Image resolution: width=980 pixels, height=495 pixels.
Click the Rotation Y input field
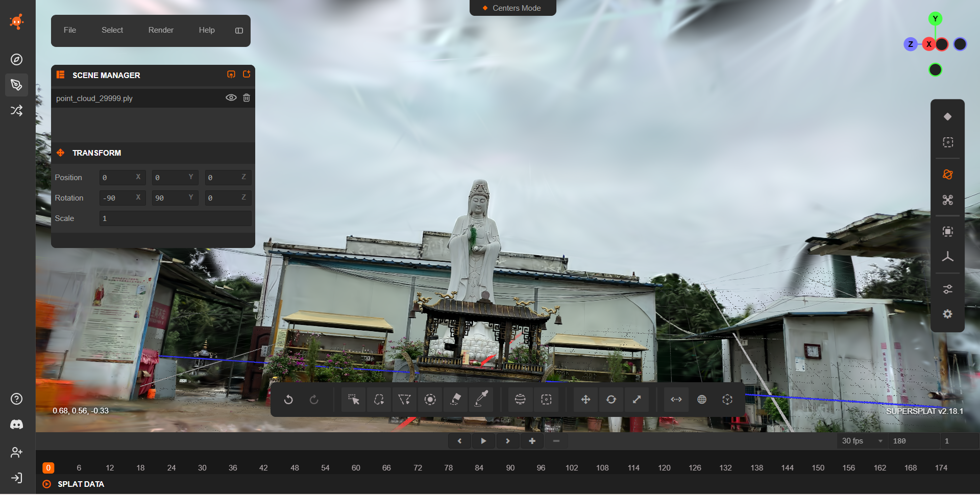(x=175, y=198)
